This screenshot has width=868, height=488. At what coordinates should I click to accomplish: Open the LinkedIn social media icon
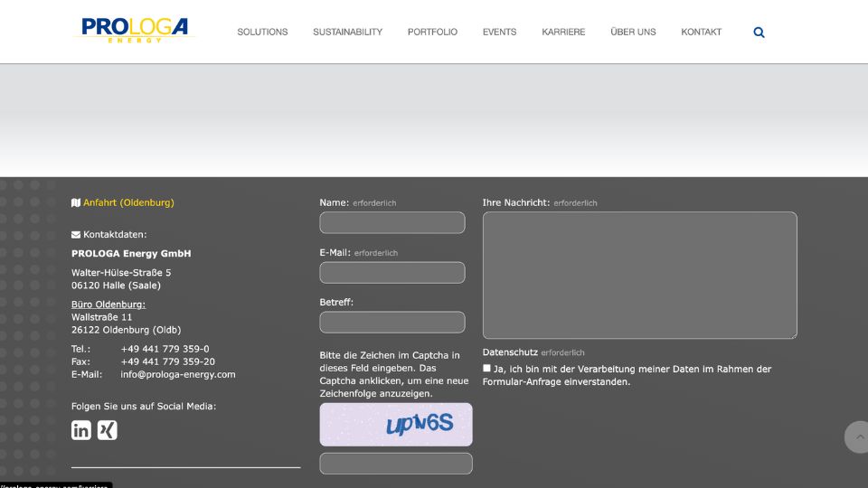coord(81,430)
